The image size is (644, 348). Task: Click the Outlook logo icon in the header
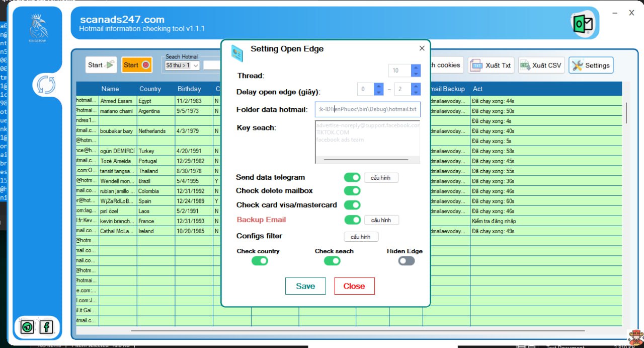[583, 23]
